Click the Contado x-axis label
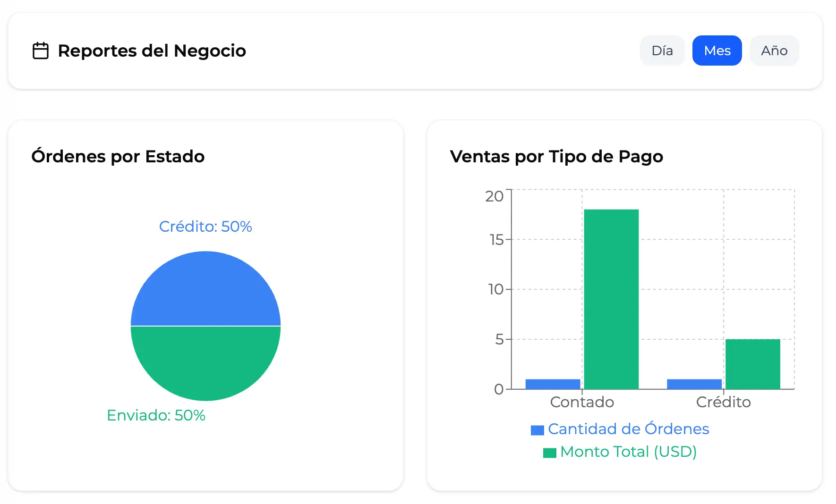The width and height of the screenshot is (836, 504). pyautogui.click(x=582, y=402)
